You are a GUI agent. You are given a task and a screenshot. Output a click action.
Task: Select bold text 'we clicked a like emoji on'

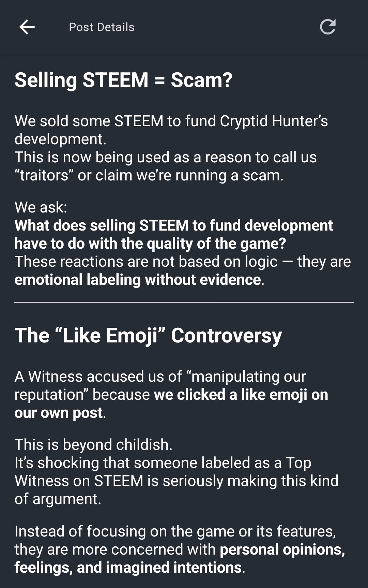click(241, 395)
